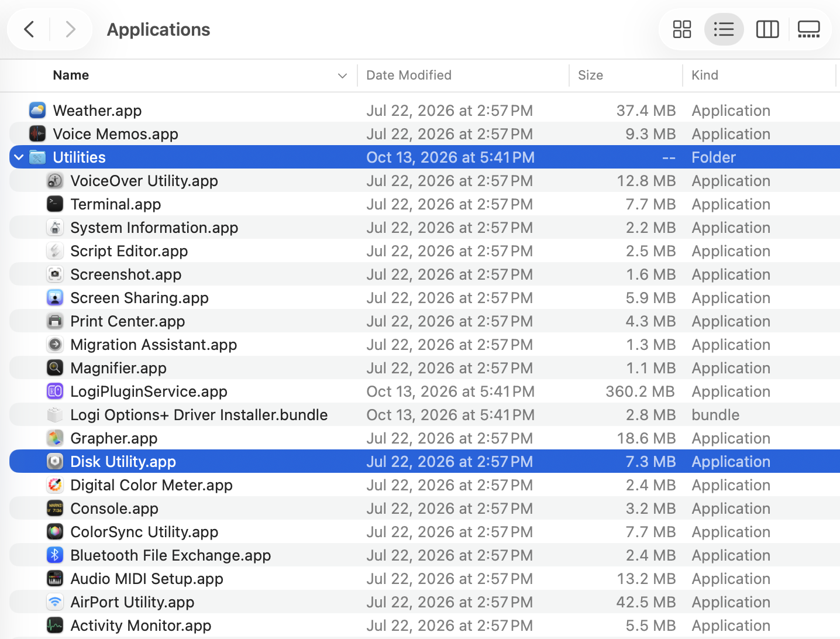Sort by the Kind column header

pyautogui.click(x=705, y=75)
